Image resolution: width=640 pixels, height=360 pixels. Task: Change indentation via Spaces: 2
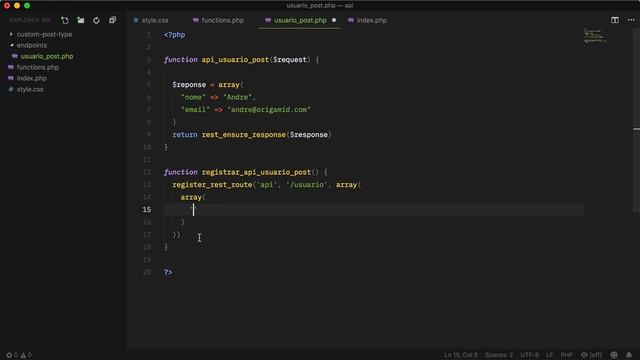point(499,355)
